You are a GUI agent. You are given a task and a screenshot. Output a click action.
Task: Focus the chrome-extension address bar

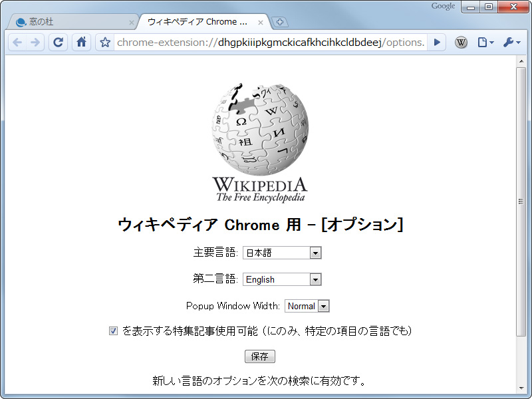[271, 43]
